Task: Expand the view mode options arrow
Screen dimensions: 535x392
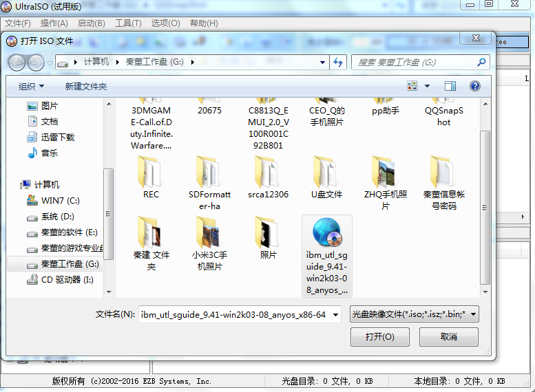Action: coord(427,87)
